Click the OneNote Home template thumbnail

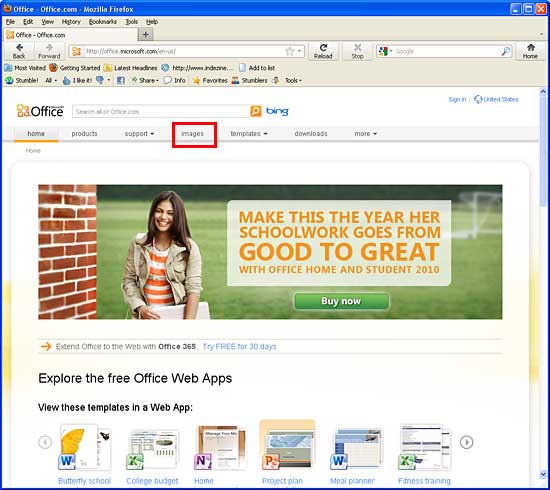[221, 448]
